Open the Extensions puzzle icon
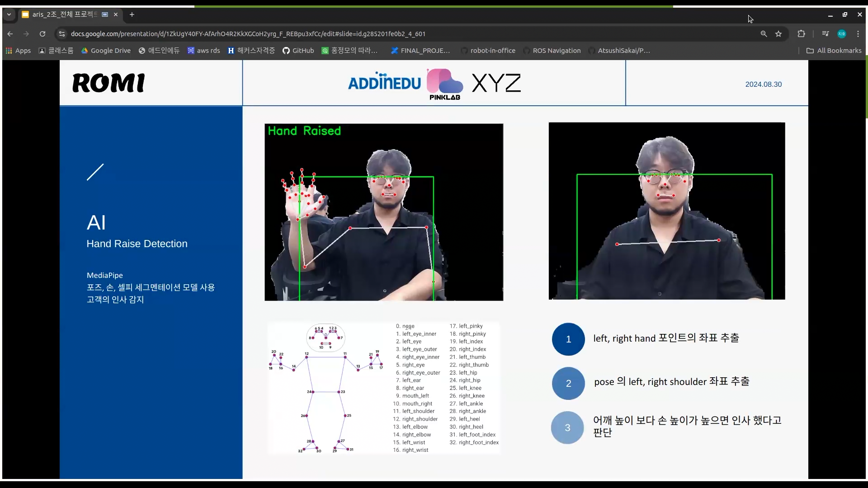868x488 pixels. [x=801, y=34]
